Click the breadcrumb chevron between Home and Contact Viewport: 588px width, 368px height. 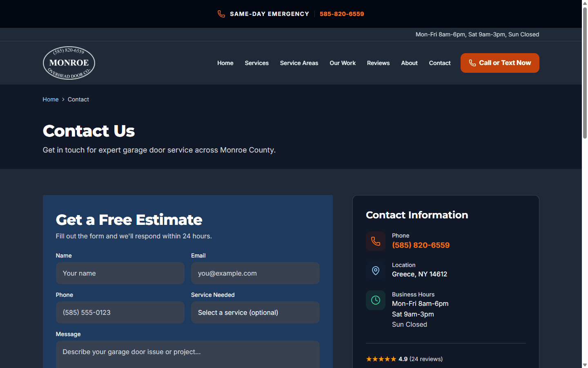coord(62,99)
